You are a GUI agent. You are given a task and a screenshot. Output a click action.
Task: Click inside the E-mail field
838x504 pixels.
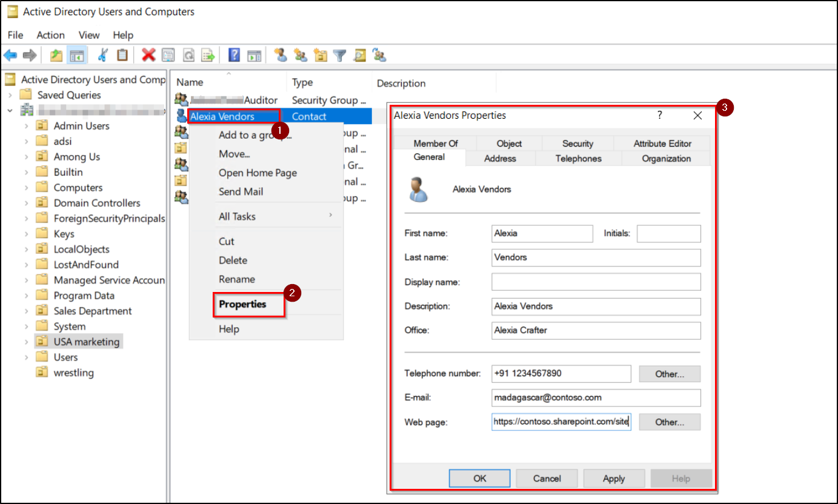tap(596, 397)
